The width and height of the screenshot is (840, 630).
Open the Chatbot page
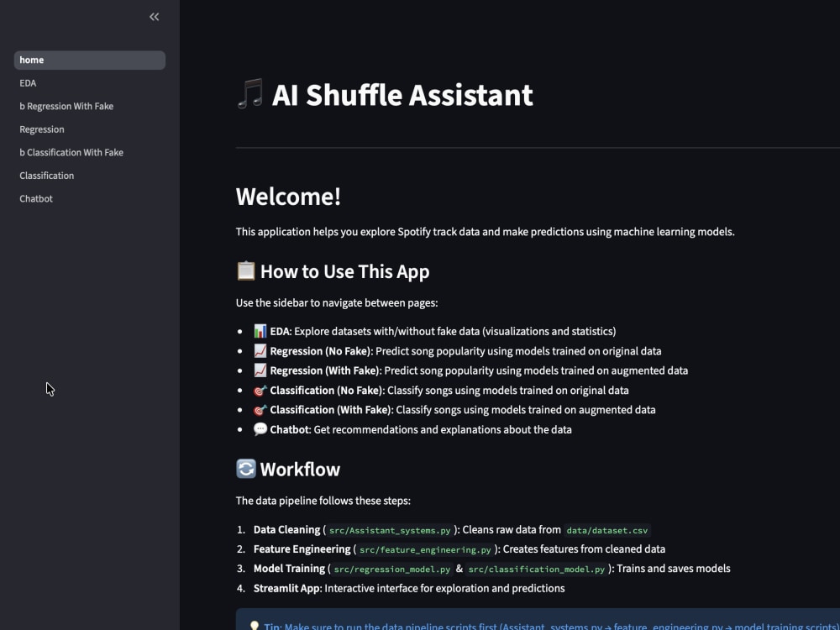coord(90,198)
